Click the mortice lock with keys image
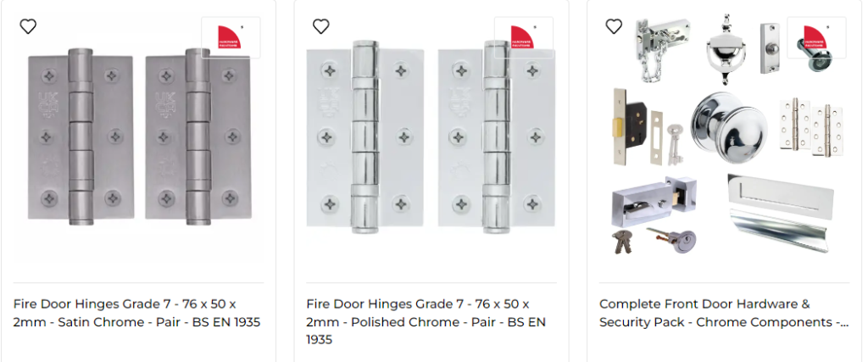This screenshot has width=868, height=362. click(647, 127)
